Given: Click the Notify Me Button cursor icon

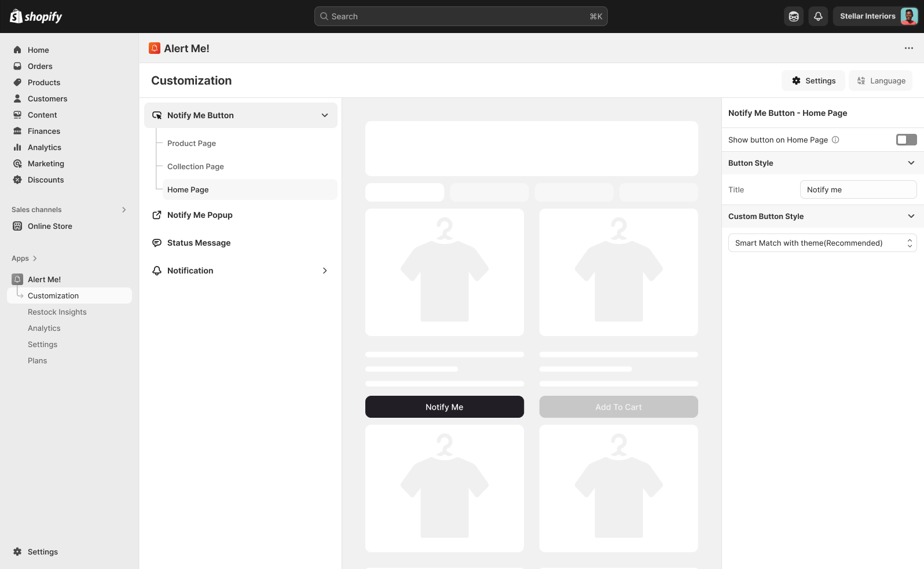Looking at the screenshot, I should pyautogui.click(x=157, y=115).
